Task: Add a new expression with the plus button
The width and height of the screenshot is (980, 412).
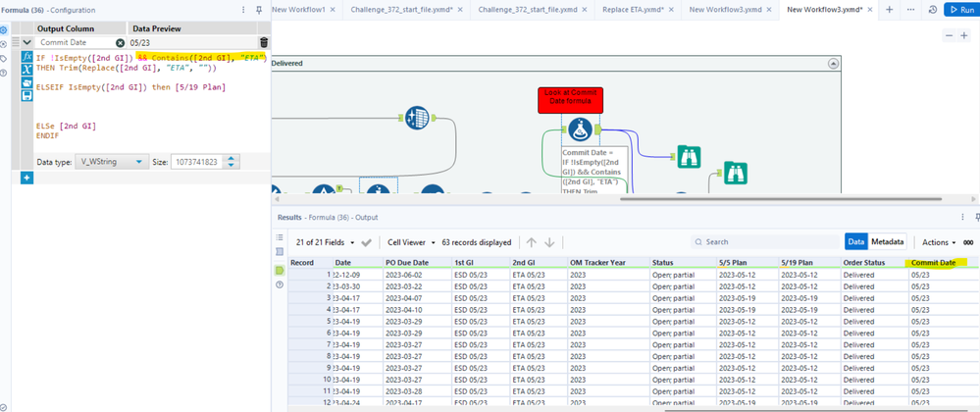Action: pos(26,179)
